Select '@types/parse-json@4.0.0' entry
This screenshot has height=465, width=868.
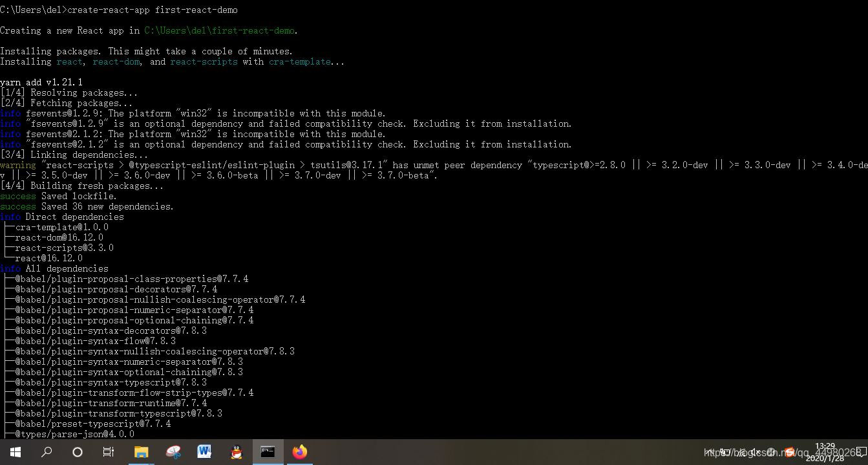tap(75, 434)
